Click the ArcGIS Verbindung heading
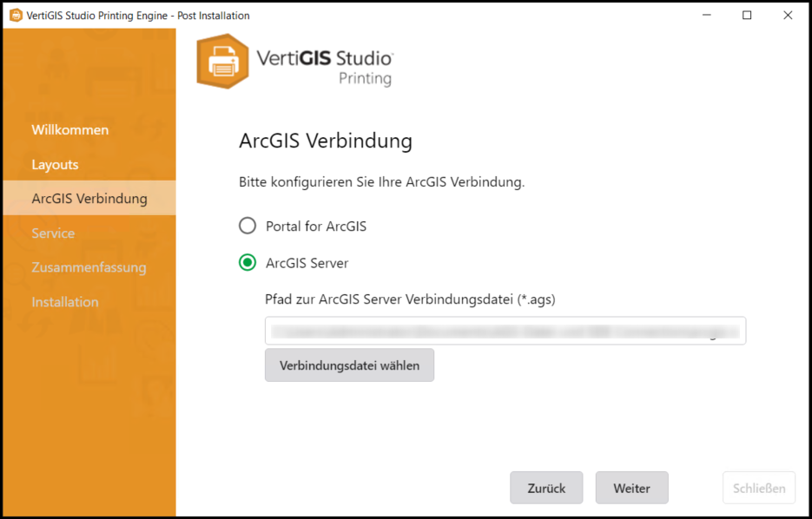 coord(326,141)
